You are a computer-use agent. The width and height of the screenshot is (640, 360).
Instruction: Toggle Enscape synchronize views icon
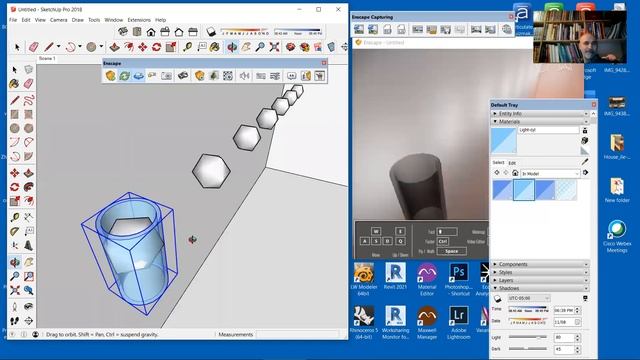pos(139,76)
